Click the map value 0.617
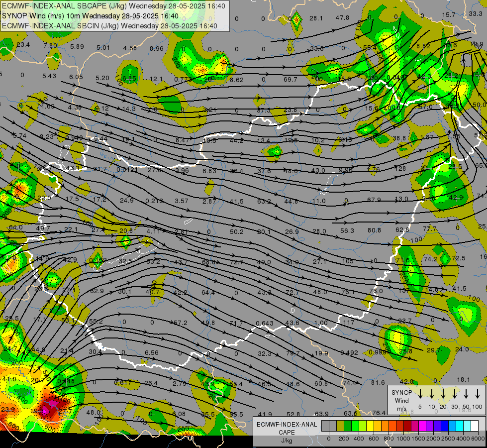This screenshot has width=487, height=448. [123, 383]
